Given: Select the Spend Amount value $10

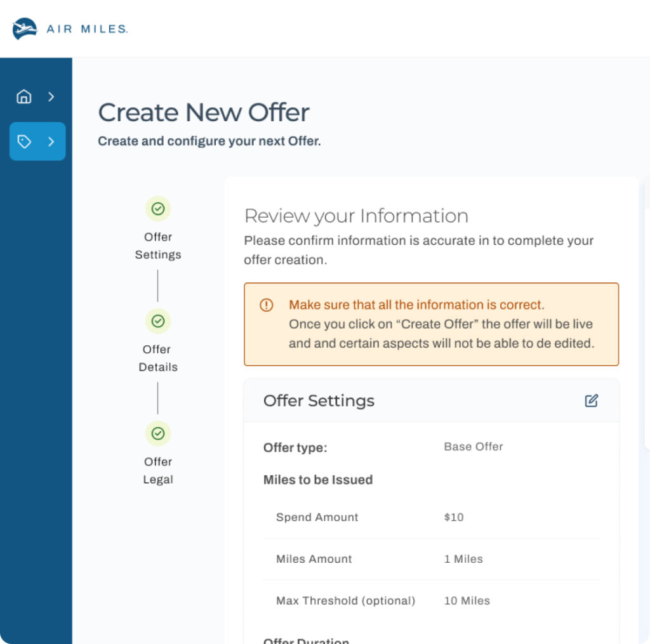Looking at the screenshot, I should click(x=454, y=517).
